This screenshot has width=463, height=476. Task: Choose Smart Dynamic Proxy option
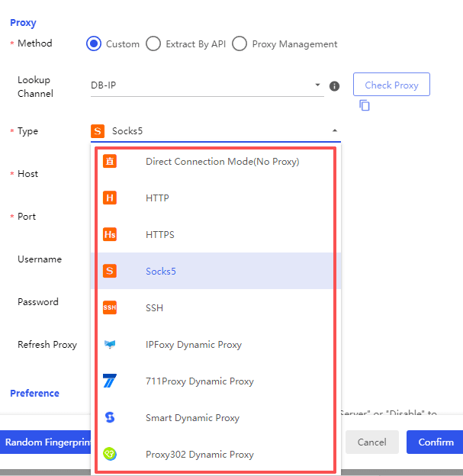216,417
